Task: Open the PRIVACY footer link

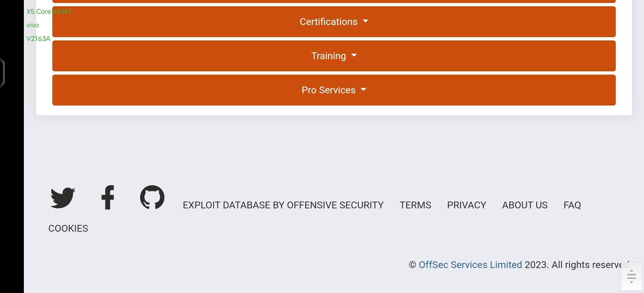Action: 466,205
